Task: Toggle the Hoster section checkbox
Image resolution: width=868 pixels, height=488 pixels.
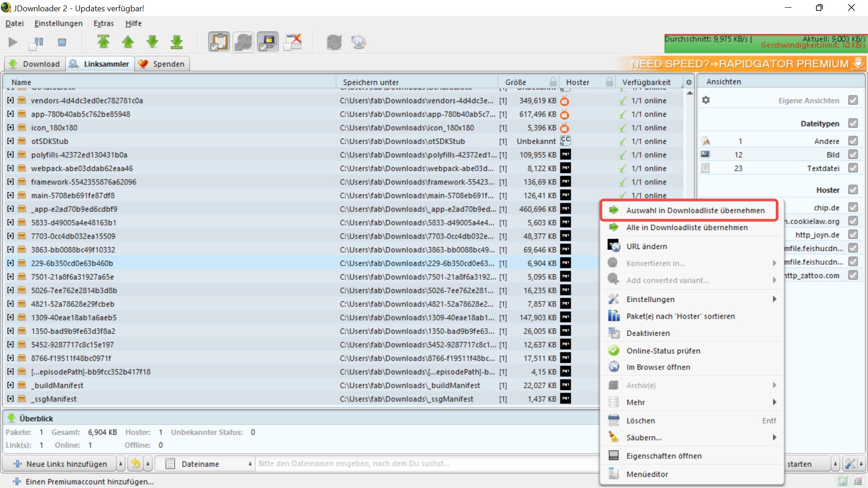Action: (853, 190)
